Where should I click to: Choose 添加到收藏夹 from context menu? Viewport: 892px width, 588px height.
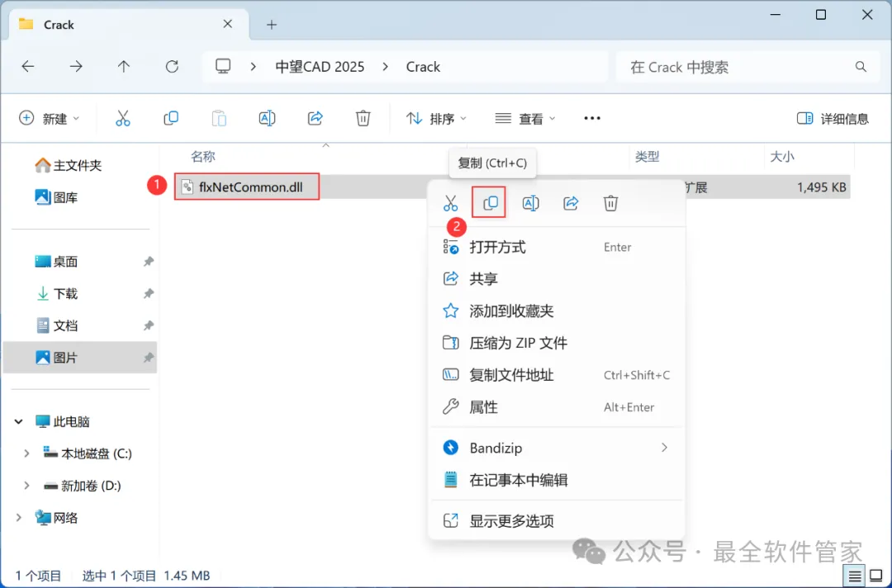[557, 311]
